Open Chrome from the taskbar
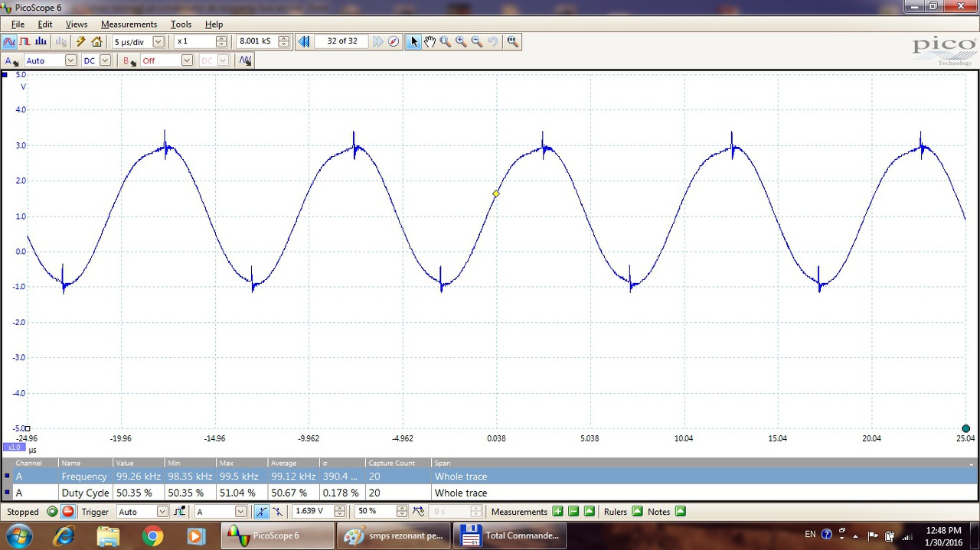 (x=152, y=535)
